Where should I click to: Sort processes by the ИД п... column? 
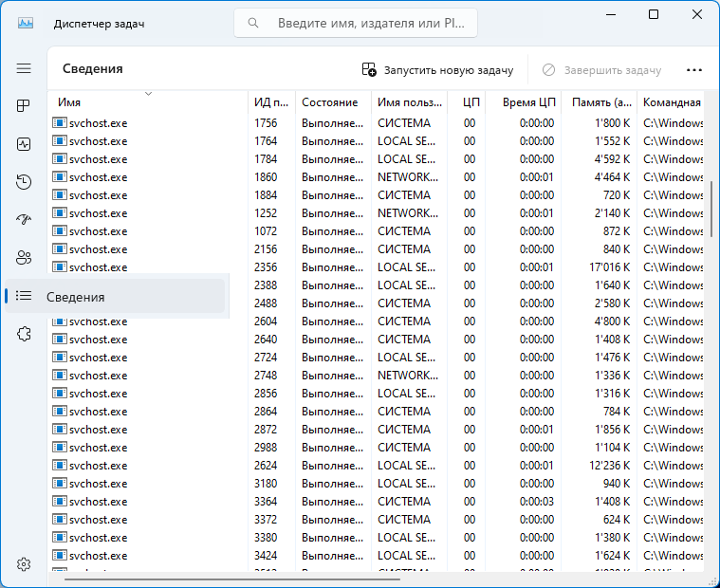pos(270,102)
